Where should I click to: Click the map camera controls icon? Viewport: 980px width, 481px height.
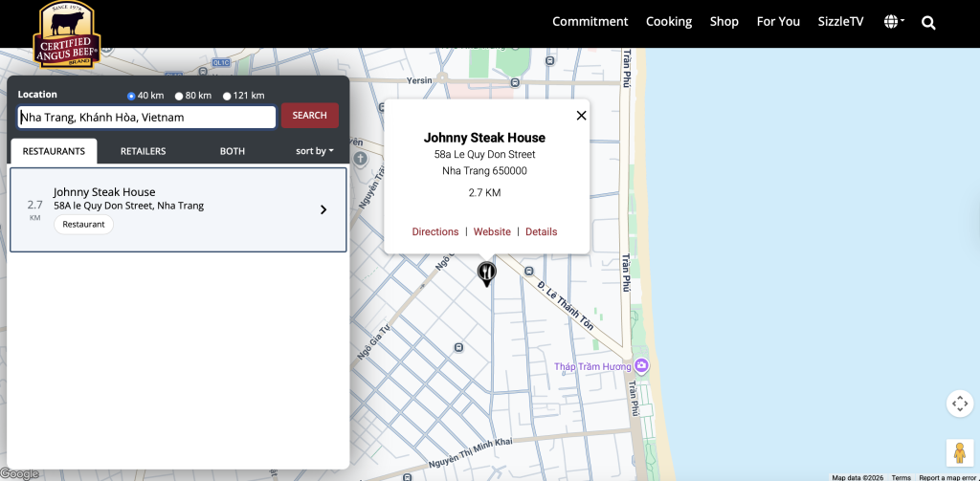click(960, 404)
